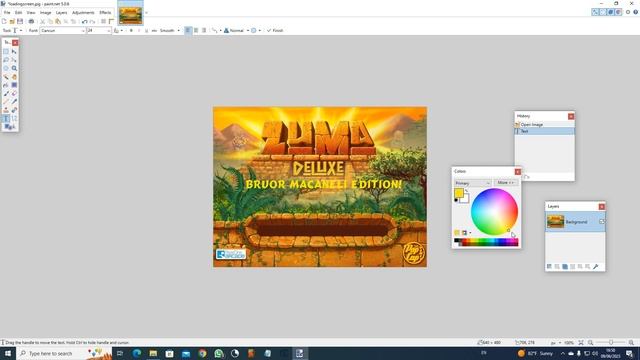Viewport: 640px width, 360px height.
Task: Select the Ellipse Select tool
Action: click(x=6, y=68)
